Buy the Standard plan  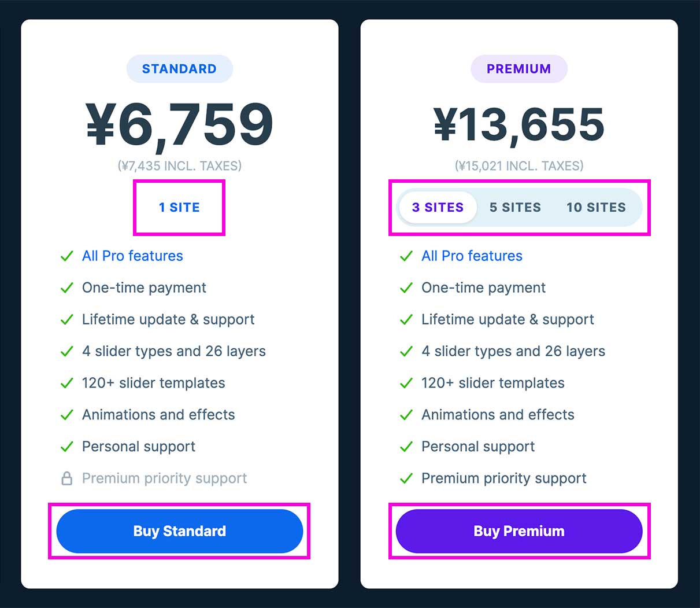pos(180,531)
